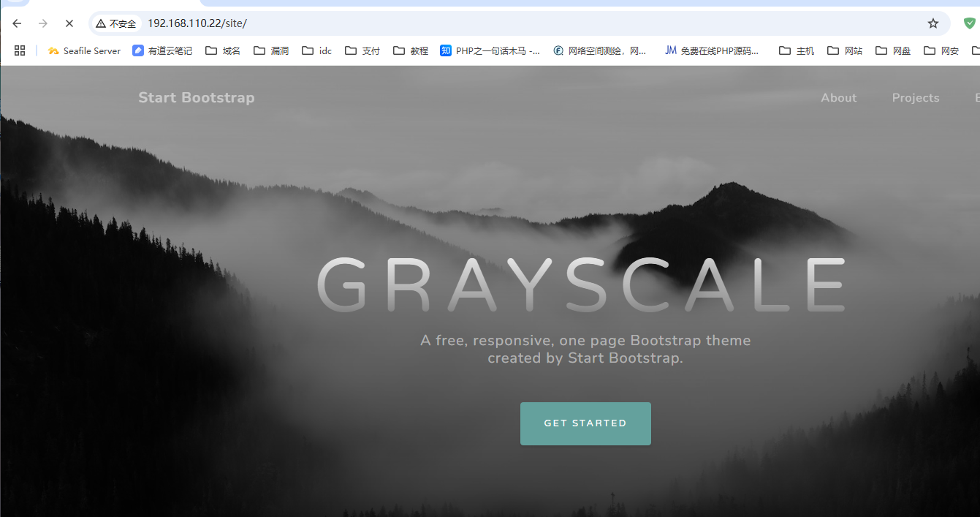980x517 pixels.
Task: Open the 网络空间测绘 bookmark
Action: click(x=600, y=50)
